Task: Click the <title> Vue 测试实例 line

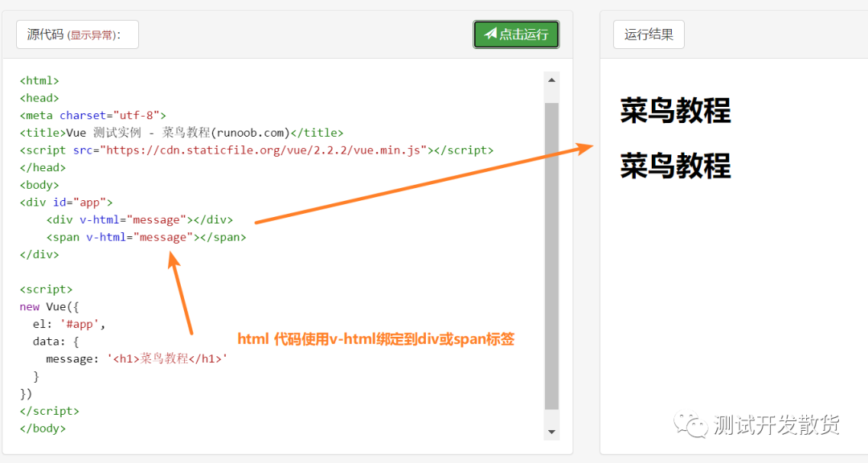Action: 182,133
